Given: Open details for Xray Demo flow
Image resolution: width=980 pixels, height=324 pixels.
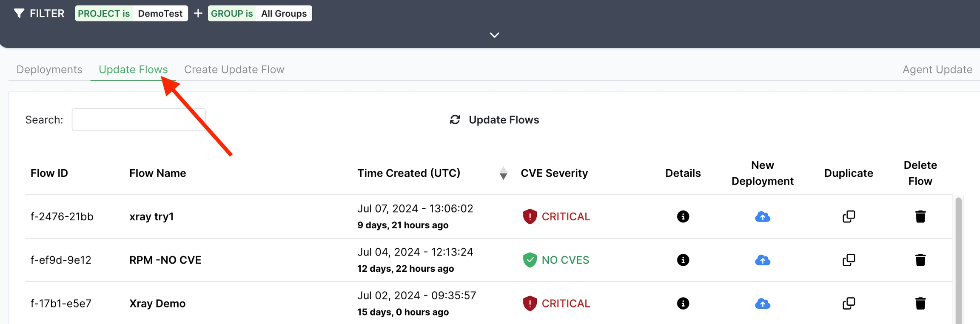Looking at the screenshot, I should 683,303.
